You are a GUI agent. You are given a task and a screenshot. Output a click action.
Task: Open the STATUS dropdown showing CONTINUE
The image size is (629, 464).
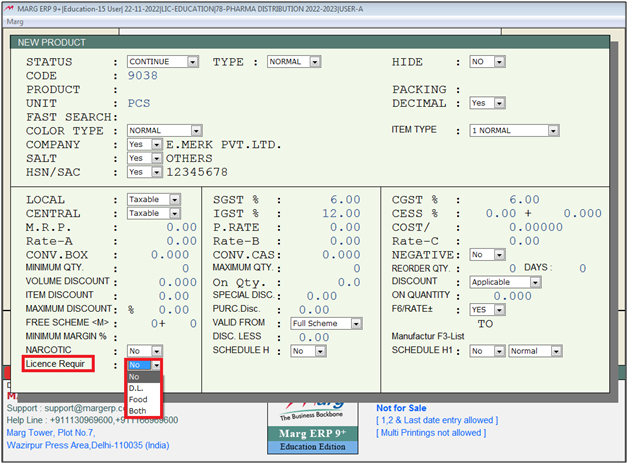(x=163, y=62)
